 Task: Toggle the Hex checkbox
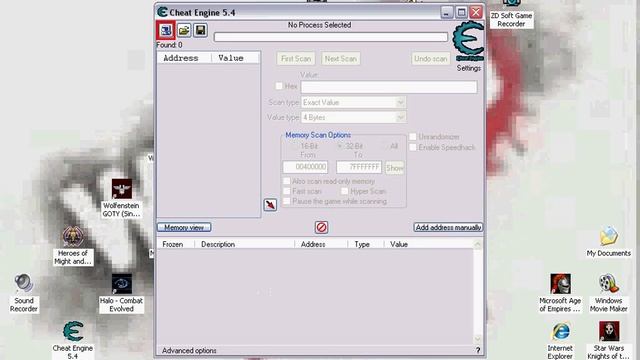(279, 86)
